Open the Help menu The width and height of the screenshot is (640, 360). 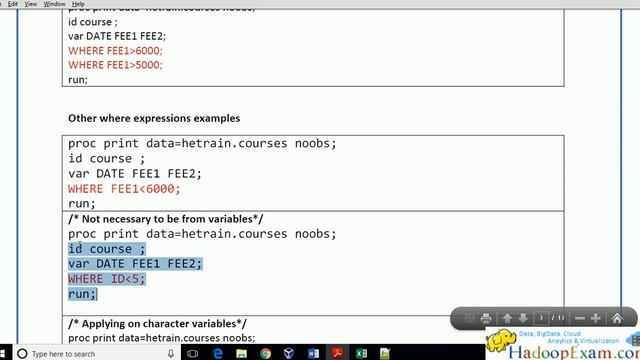(78, 4)
